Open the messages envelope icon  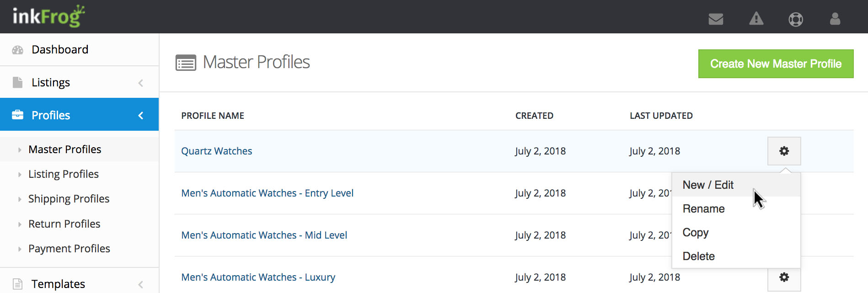click(x=716, y=19)
